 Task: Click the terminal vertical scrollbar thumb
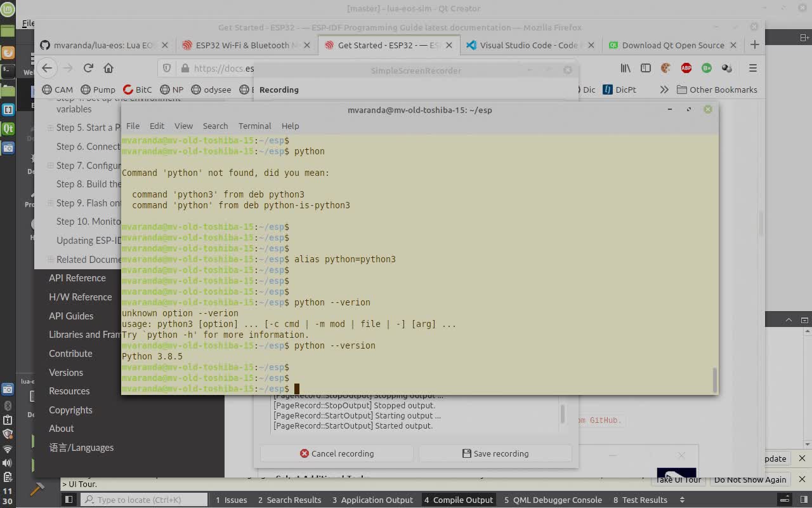(x=715, y=380)
